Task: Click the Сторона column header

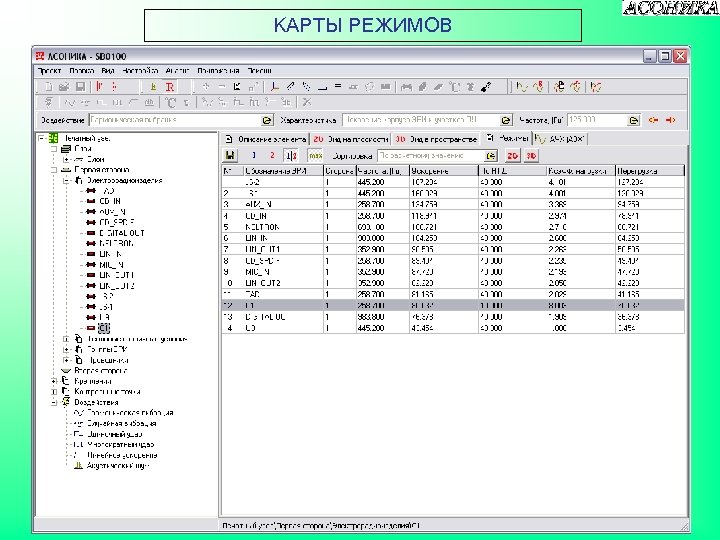Action: pyautogui.click(x=340, y=171)
